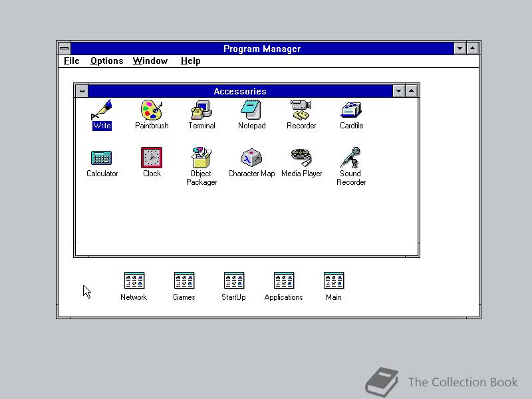
Task: Maximize the Accessories group window
Action: pyautogui.click(x=411, y=91)
